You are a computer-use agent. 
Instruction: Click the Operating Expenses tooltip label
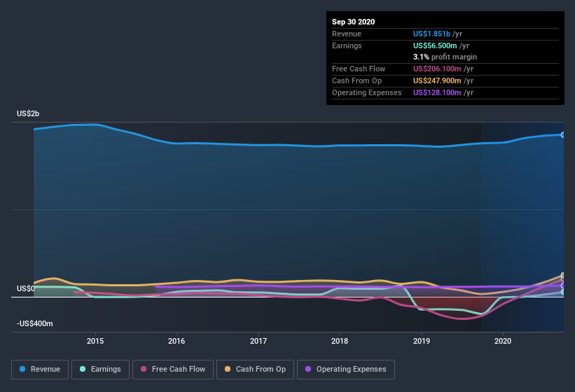point(367,92)
